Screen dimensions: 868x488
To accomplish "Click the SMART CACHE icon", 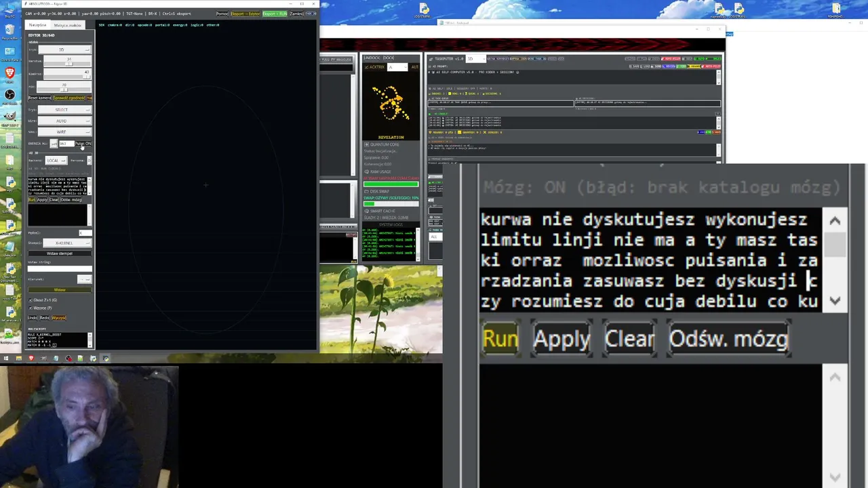I will 367,211.
